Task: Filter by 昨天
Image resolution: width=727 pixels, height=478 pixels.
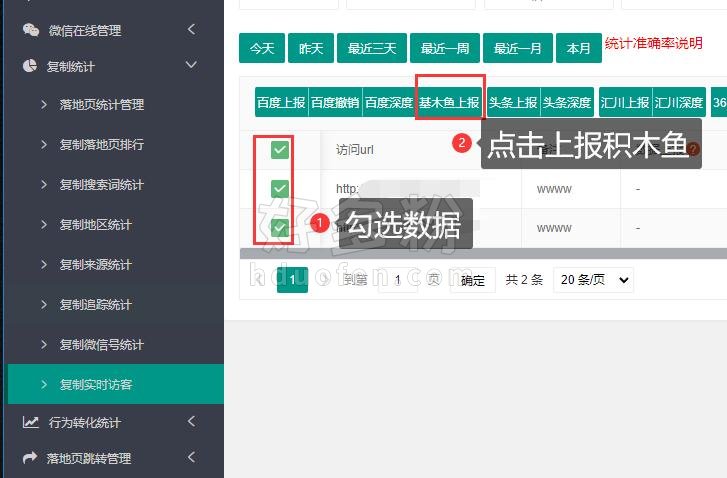Action: tap(311, 48)
